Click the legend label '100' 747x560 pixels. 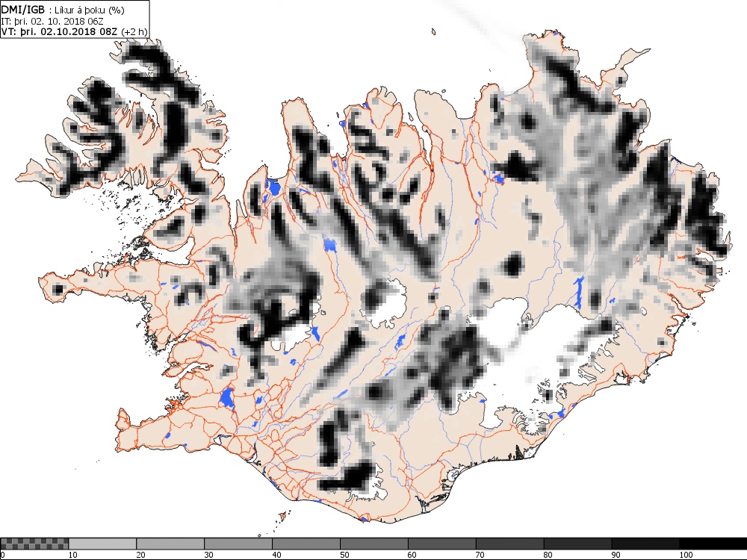click(686, 555)
